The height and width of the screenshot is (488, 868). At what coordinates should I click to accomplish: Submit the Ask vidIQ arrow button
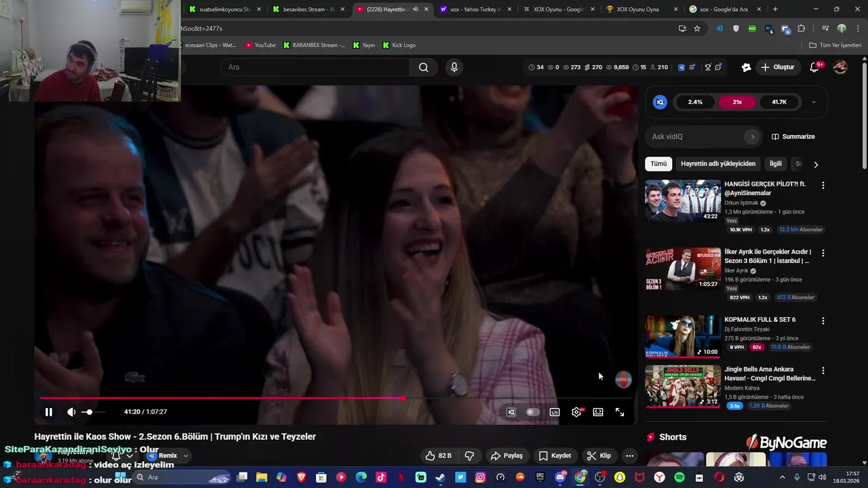pyautogui.click(x=752, y=137)
